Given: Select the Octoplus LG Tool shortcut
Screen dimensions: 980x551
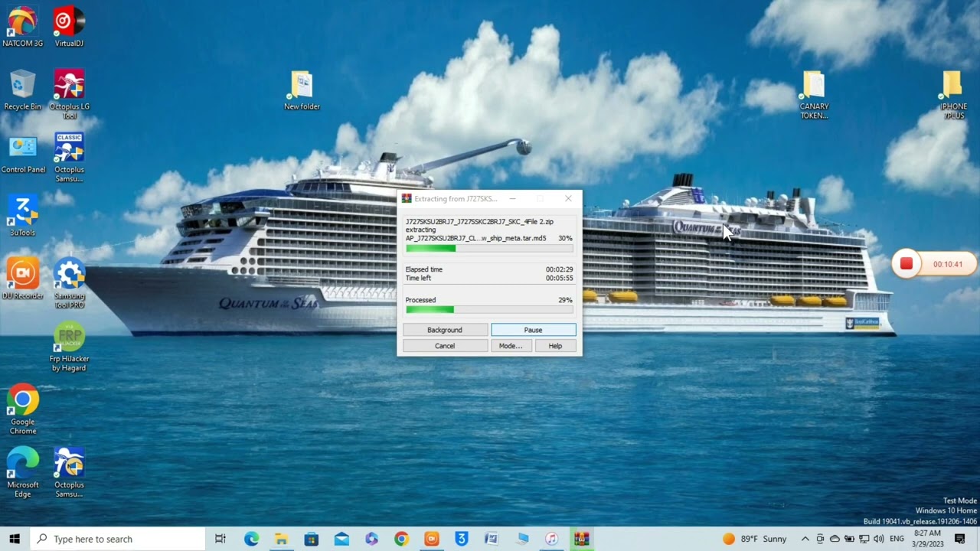Looking at the screenshot, I should (x=69, y=94).
